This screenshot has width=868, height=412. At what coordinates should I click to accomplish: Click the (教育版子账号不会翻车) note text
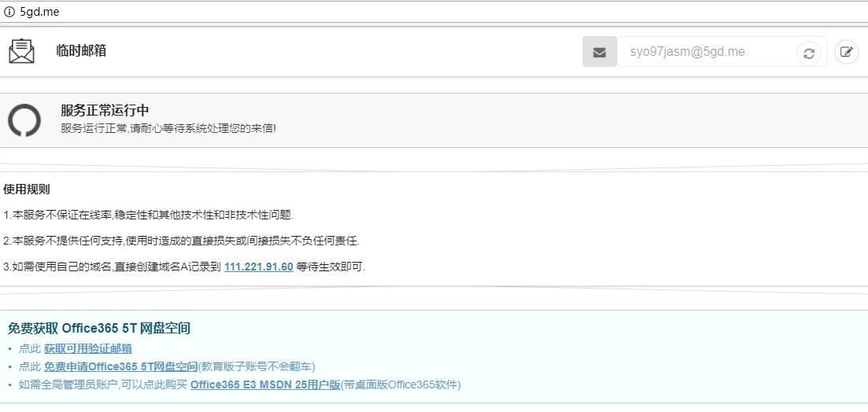coord(257,366)
